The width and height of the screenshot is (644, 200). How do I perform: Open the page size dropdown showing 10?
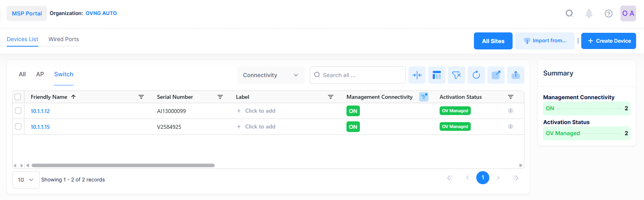click(26, 180)
